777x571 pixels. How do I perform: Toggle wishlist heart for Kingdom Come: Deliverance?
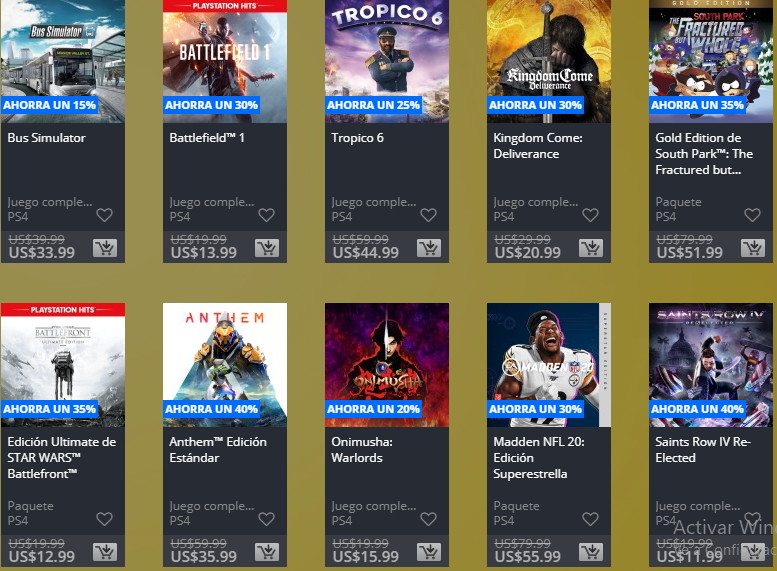(591, 215)
